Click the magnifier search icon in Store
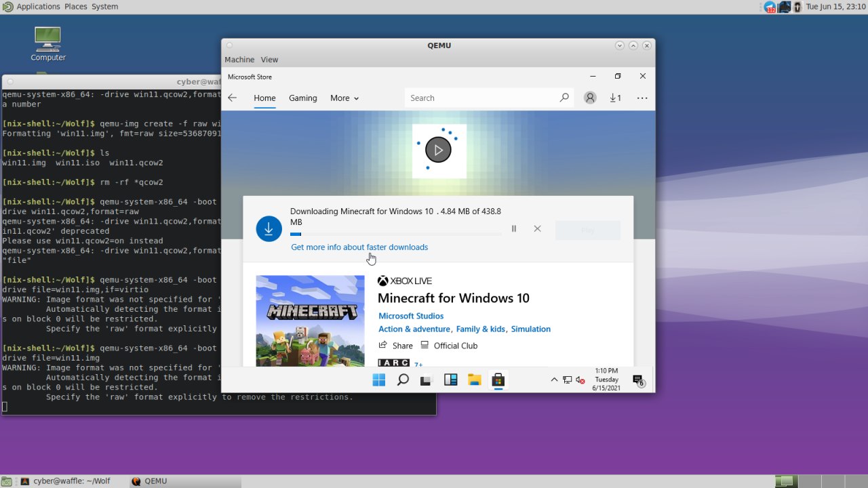868x488 pixels. [x=564, y=98]
